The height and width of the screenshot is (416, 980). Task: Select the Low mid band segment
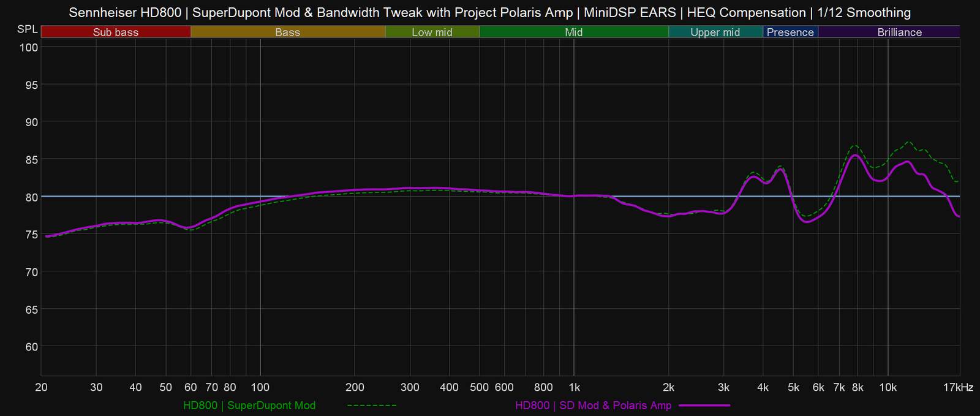click(432, 32)
